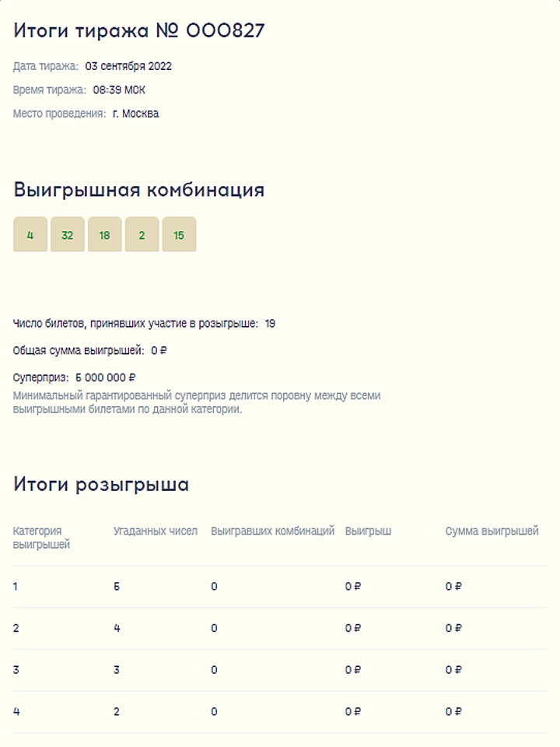Viewport: 560px width, 747px height.
Task: Click the "Общая сумма выигрышей" label
Action: tap(79, 351)
